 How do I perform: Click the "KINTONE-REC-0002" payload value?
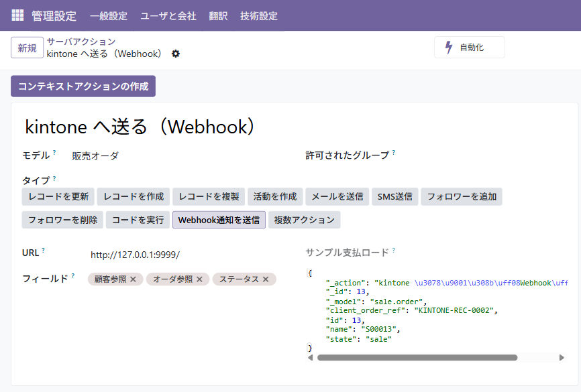pyautogui.click(x=454, y=310)
